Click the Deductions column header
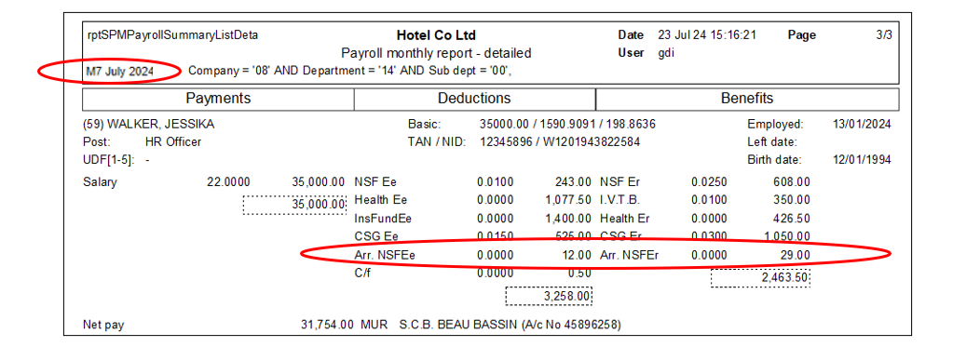The width and height of the screenshot is (980, 347). [474, 99]
